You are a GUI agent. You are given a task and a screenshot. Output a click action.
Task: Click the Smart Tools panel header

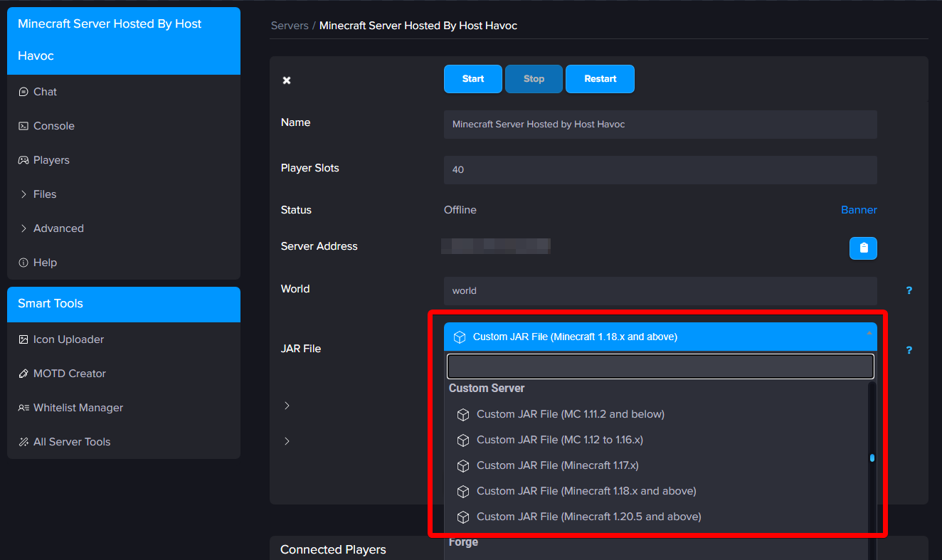124,305
